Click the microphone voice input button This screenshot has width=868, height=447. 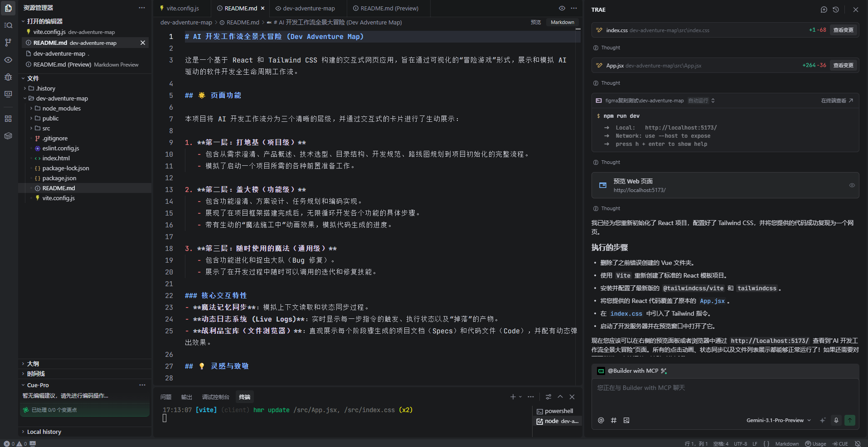click(836, 420)
